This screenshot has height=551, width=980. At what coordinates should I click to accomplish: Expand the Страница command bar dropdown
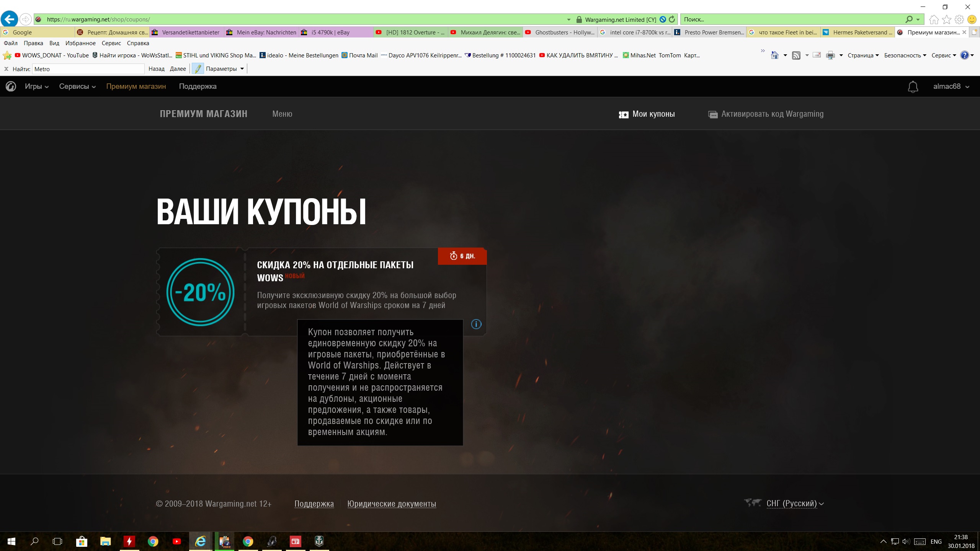pos(863,55)
